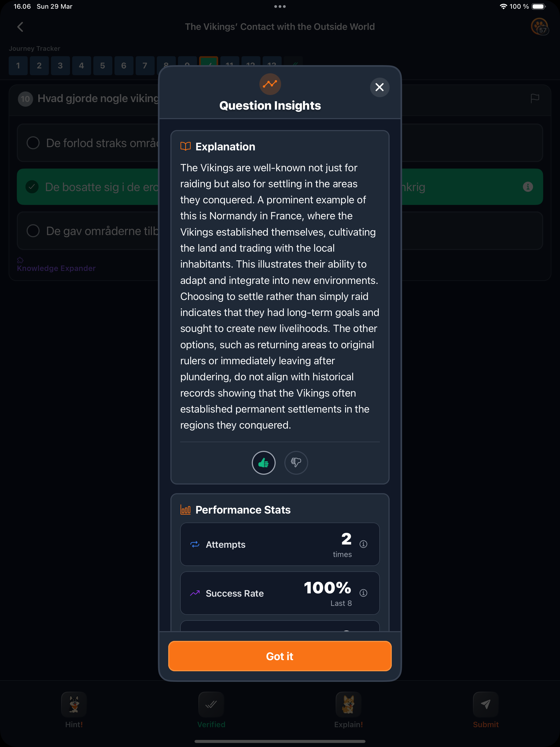Select the radio option 'De gav områderne'
Image resolution: width=560 pixels, height=747 pixels.
click(33, 231)
